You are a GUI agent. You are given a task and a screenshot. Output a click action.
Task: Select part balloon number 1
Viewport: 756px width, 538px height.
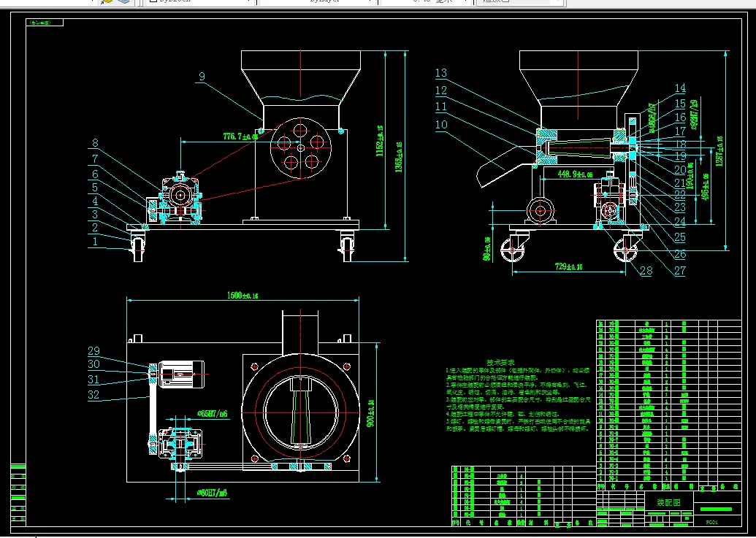(x=95, y=242)
